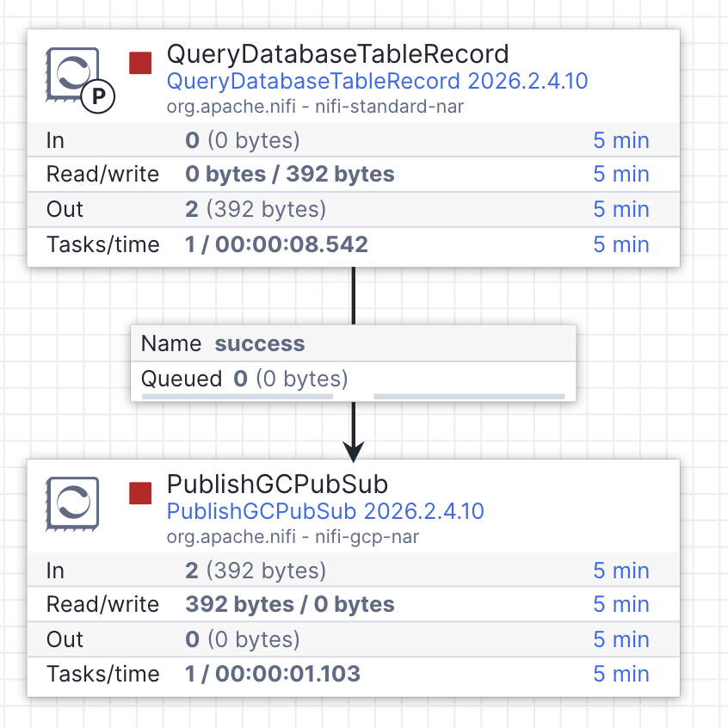728x728 pixels.
Task: Click the Queued row of the success connection
Action: [x=353, y=379]
